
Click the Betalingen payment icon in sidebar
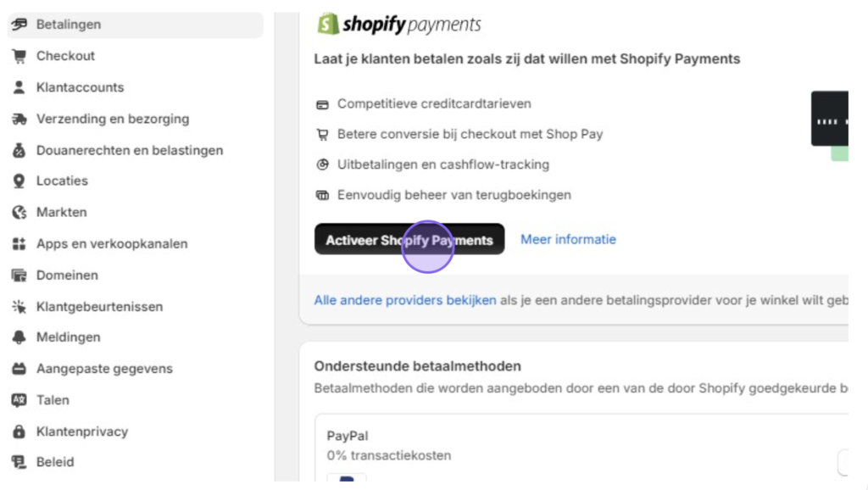click(19, 25)
